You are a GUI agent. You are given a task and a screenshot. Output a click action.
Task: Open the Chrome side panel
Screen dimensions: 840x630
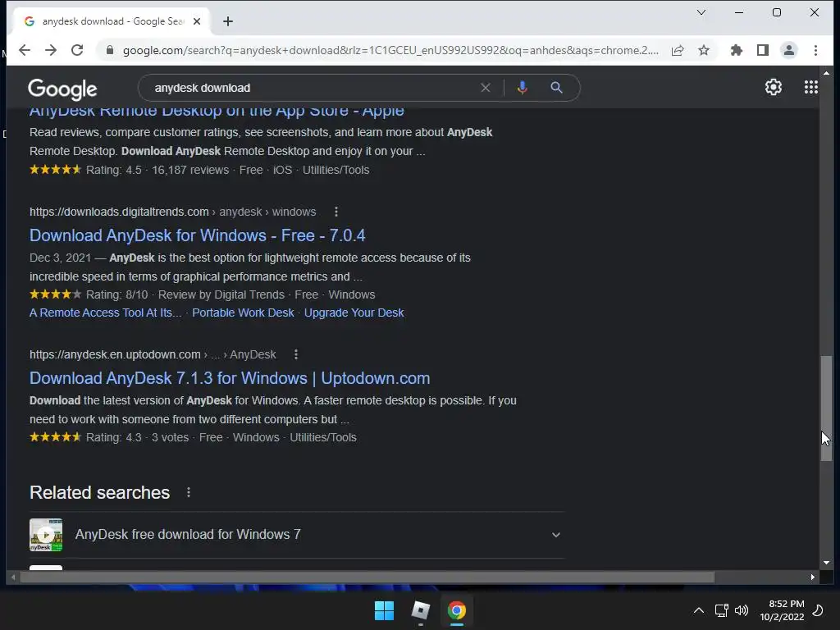[763, 50]
